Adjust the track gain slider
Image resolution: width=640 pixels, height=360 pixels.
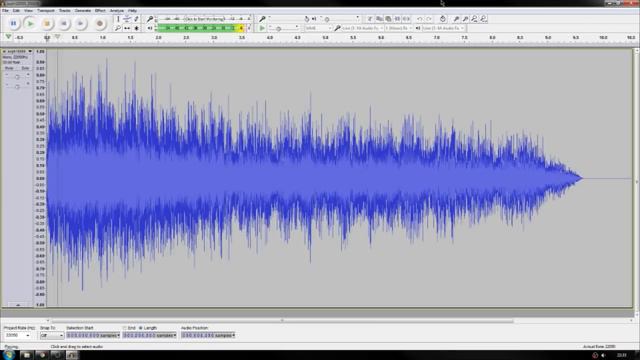tap(17, 76)
